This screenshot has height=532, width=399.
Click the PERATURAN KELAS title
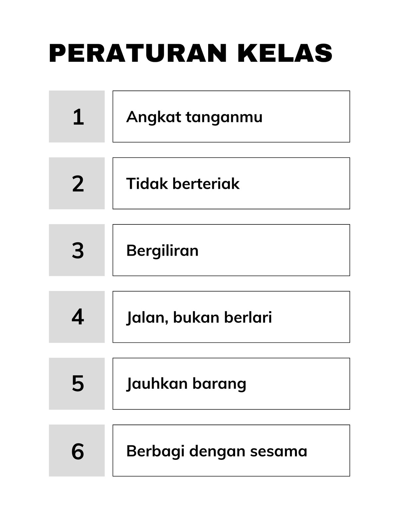(x=191, y=53)
